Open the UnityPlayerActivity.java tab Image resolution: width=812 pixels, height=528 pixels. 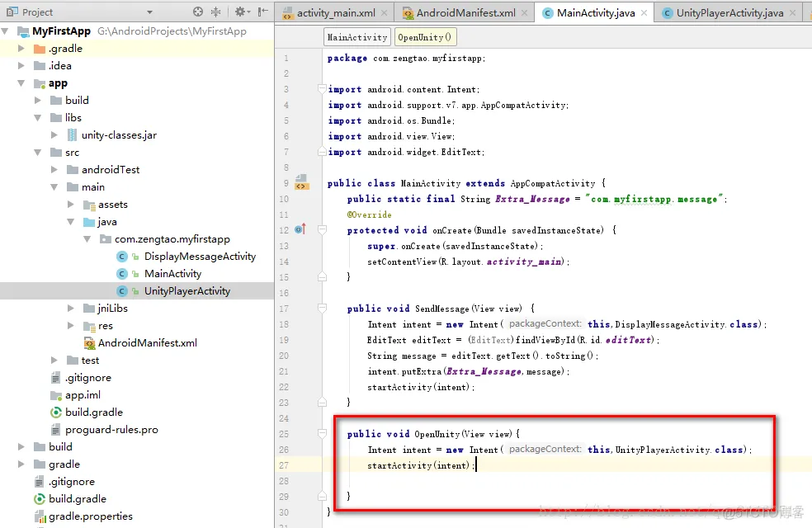[x=729, y=13]
